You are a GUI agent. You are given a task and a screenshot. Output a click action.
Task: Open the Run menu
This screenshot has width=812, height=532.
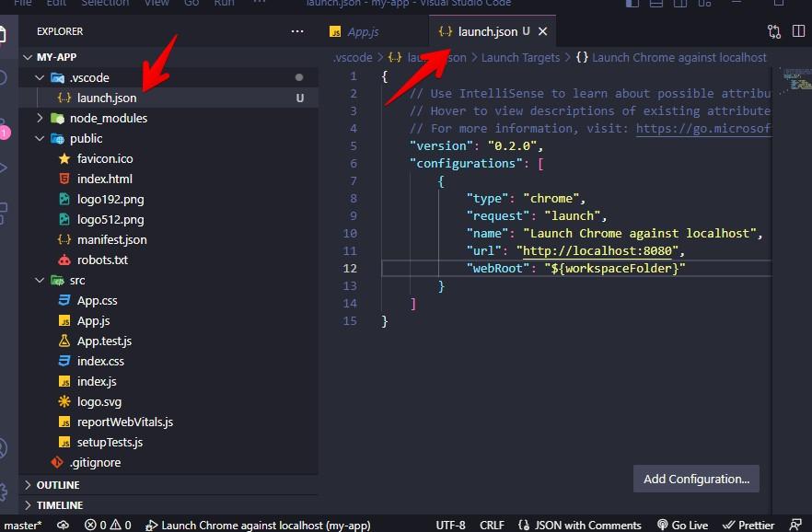[224, 5]
